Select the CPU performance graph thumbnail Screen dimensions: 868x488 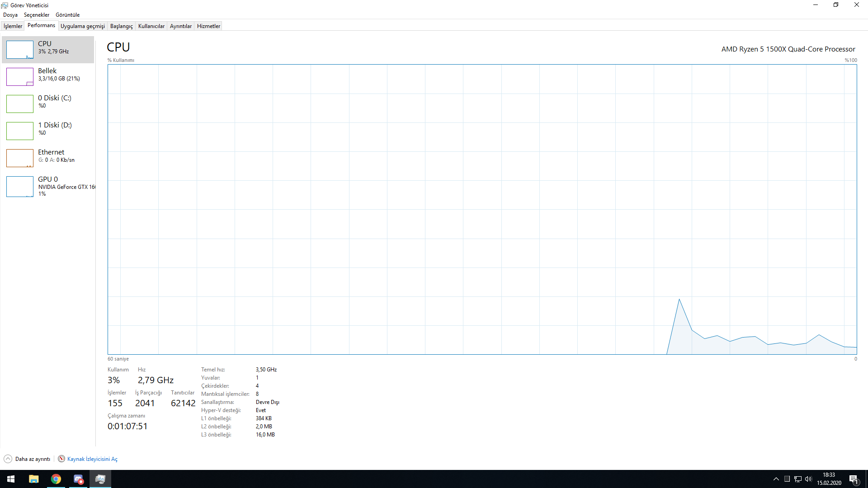20,50
